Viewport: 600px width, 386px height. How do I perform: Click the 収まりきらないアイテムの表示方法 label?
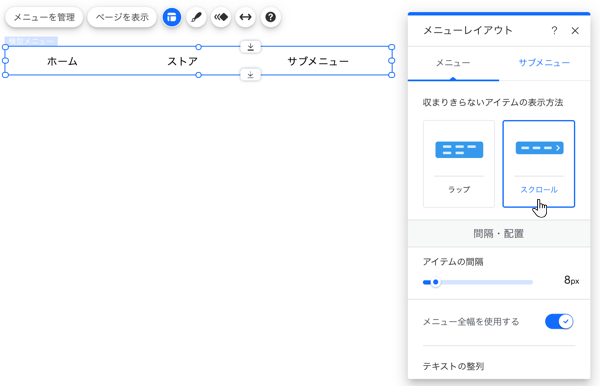tap(493, 103)
